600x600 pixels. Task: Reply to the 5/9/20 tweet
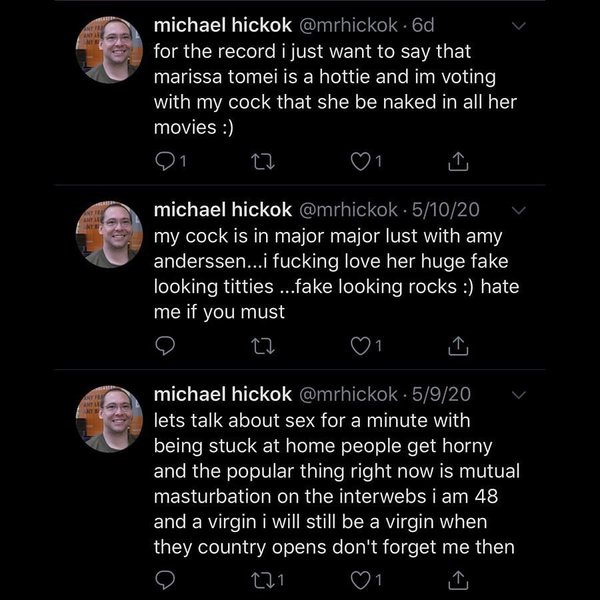tap(166, 578)
